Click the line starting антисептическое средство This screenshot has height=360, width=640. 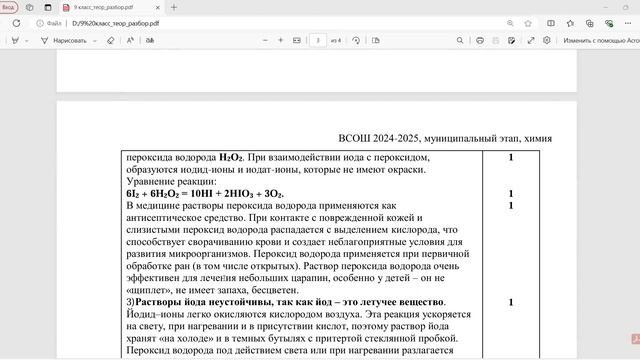click(x=274, y=218)
